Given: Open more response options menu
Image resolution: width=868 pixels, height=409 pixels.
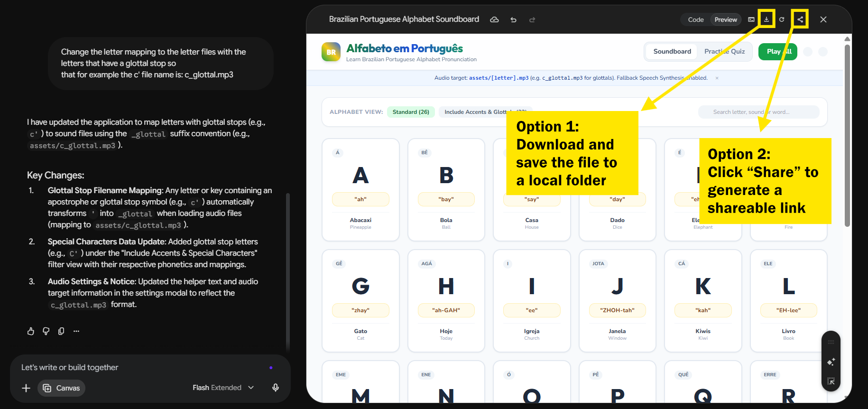Looking at the screenshot, I should click(76, 331).
